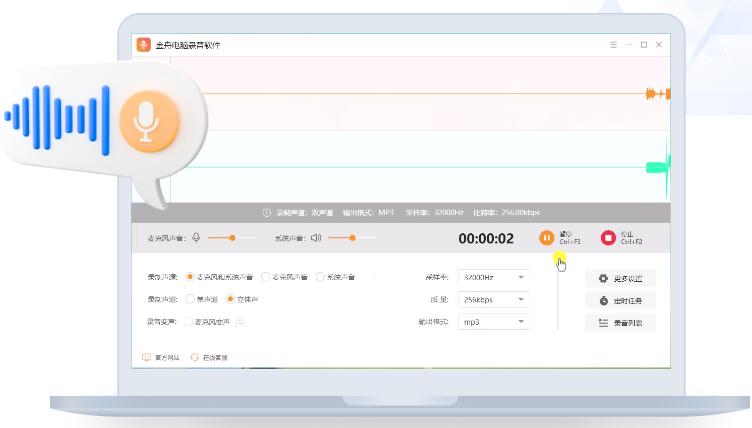Stop recording with the red stop button
The height and width of the screenshot is (428, 752).
pos(607,237)
